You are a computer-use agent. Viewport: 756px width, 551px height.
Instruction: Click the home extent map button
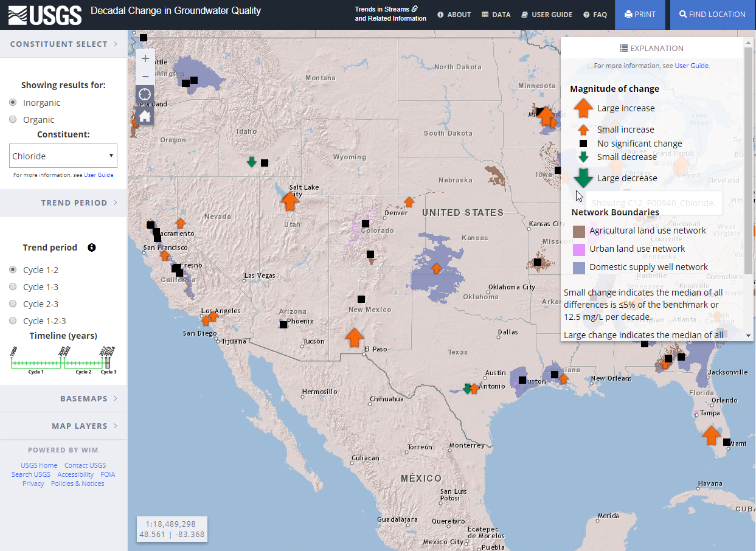click(x=145, y=116)
